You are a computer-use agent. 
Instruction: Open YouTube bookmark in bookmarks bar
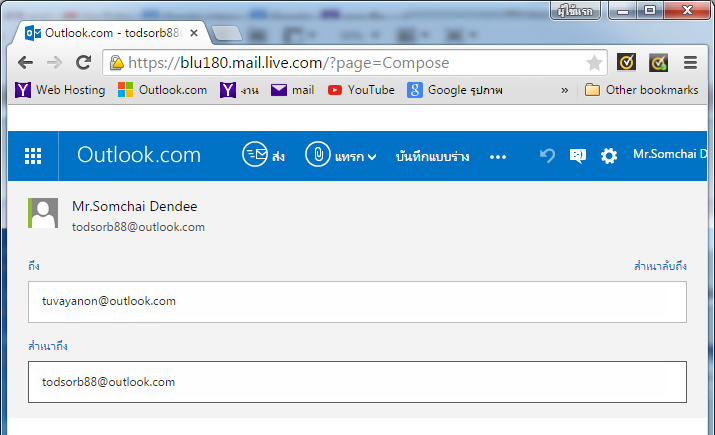361,90
